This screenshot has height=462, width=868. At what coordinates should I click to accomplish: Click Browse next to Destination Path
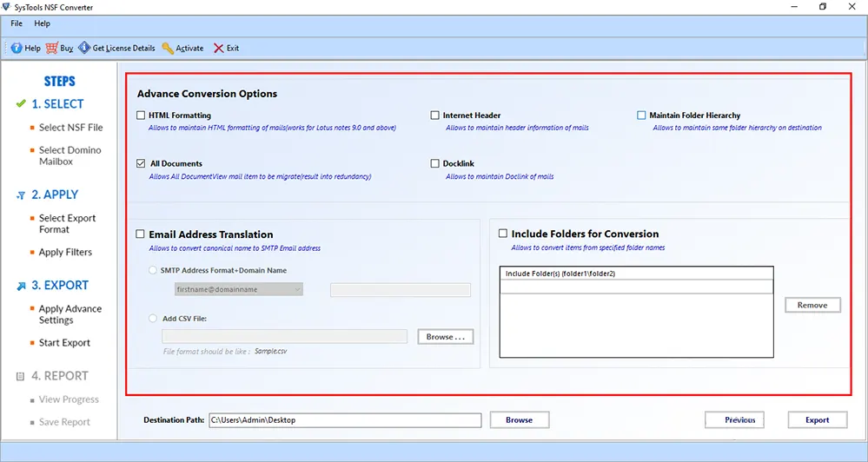click(520, 420)
